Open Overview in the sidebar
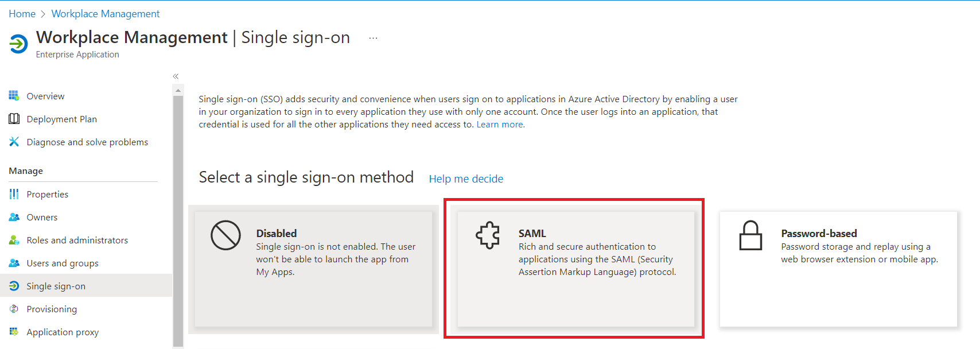Screen dimensions: 980x349 45,96
